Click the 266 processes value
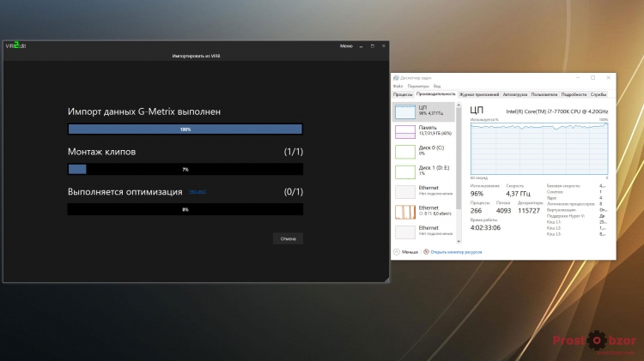Screen dimensions: 644x361 [476, 210]
